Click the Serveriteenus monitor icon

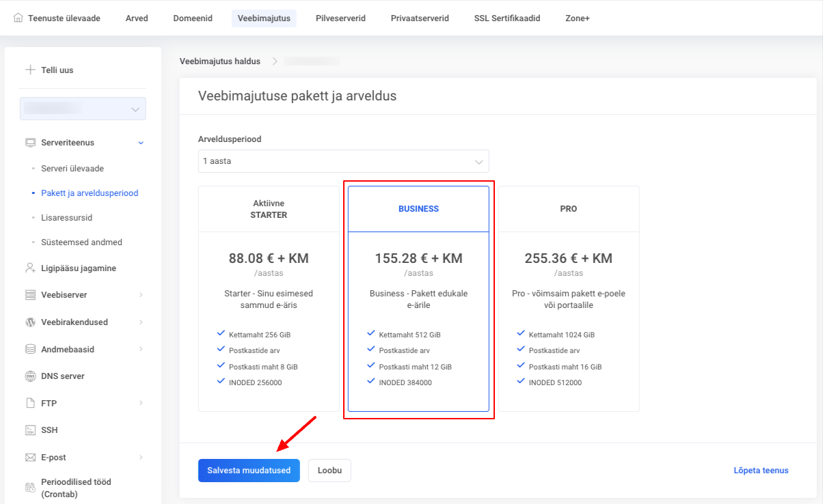coord(30,143)
